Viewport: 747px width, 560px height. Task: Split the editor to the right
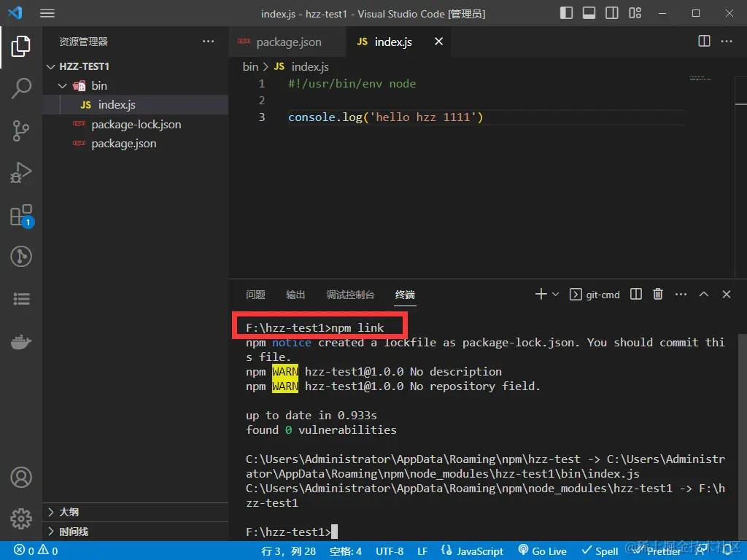(x=704, y=42)
